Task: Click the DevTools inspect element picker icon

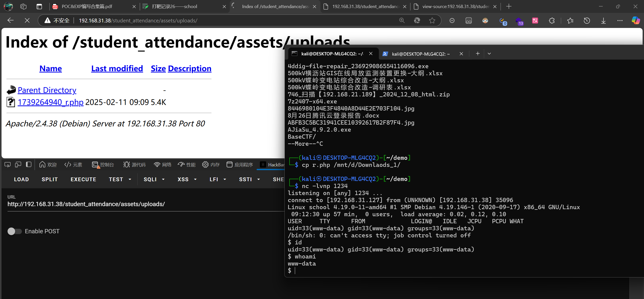Action: 8,165
